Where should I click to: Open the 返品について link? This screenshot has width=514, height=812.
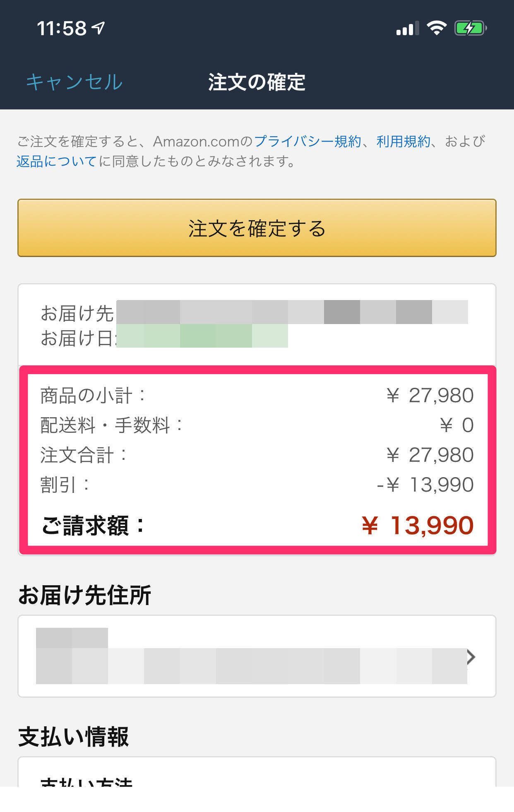pos(57,161)
